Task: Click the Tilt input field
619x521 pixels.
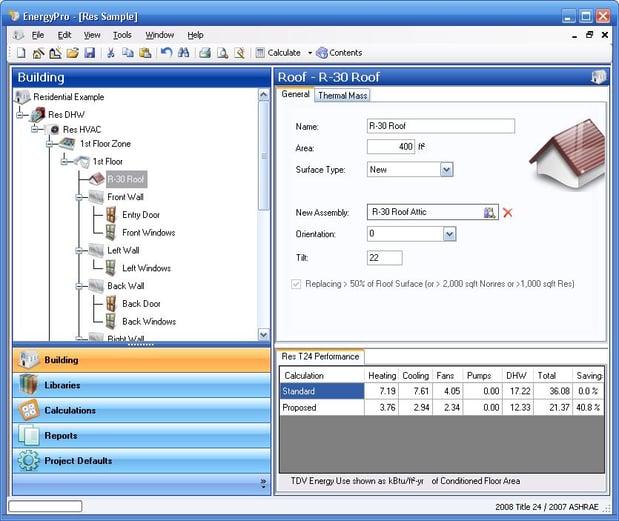Action: click(385, 258)
